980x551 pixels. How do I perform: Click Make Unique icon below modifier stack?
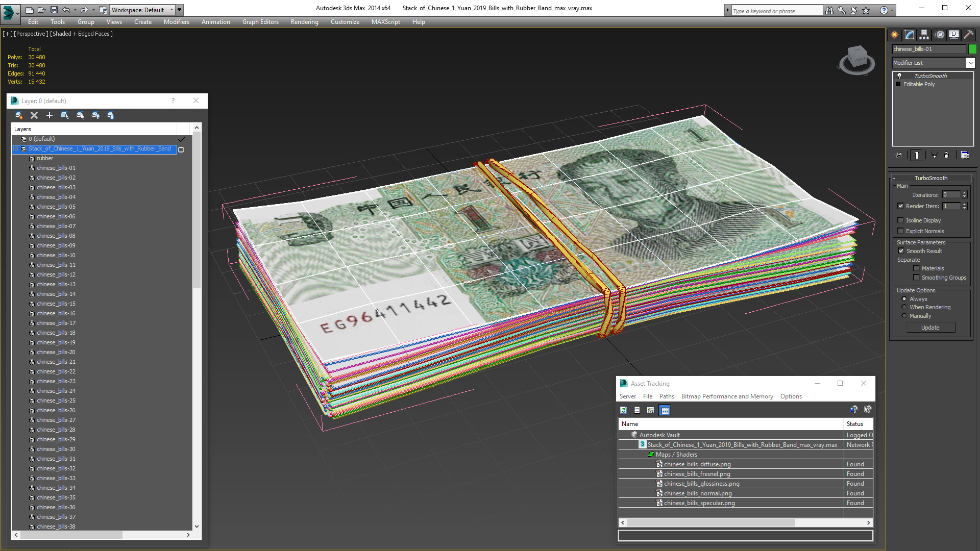(934, 155)
